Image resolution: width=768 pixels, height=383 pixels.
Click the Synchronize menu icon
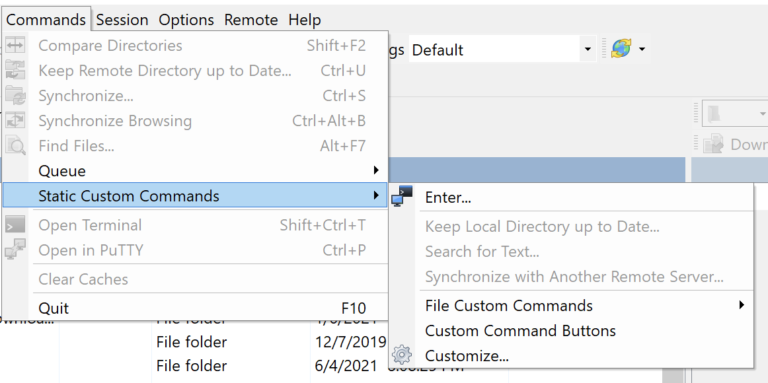(15, 95)
